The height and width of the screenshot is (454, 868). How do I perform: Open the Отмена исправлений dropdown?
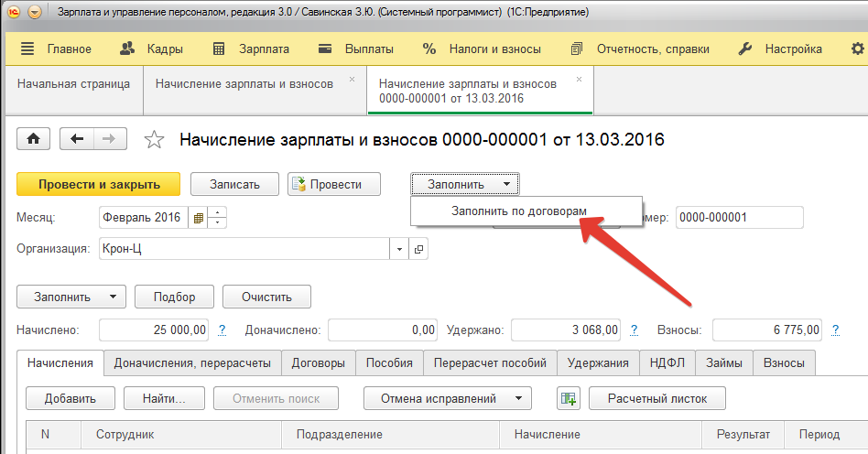(x=447, y=398)
